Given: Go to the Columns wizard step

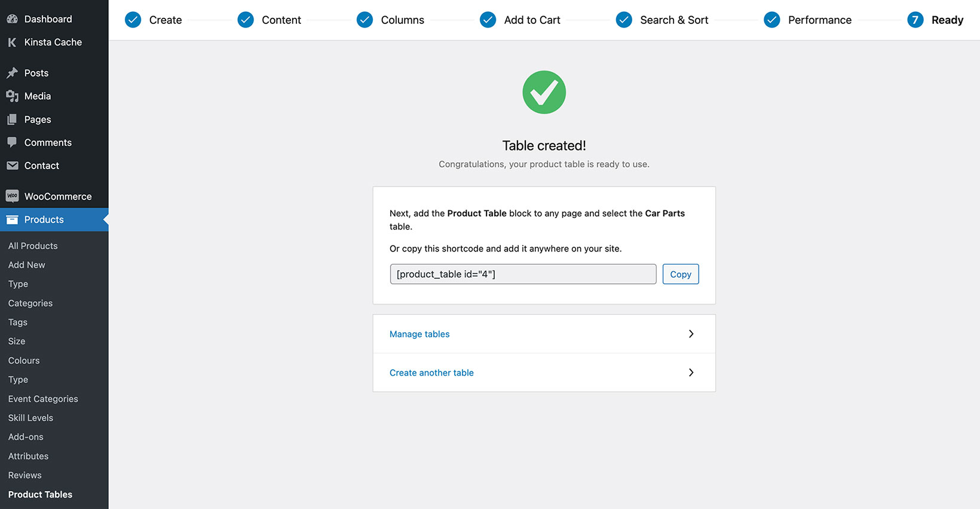Looking at the screenshot, I should (402, 20).
